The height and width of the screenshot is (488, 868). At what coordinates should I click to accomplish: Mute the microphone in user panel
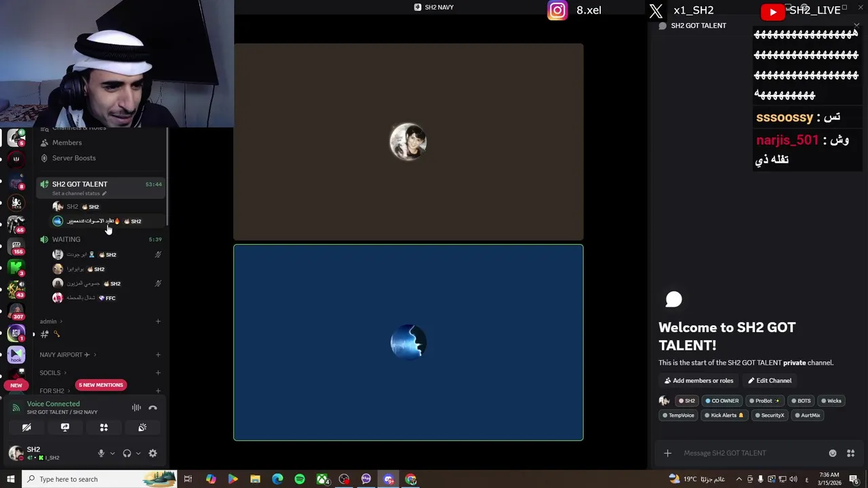pyautogui.click(x=101, y=453)
